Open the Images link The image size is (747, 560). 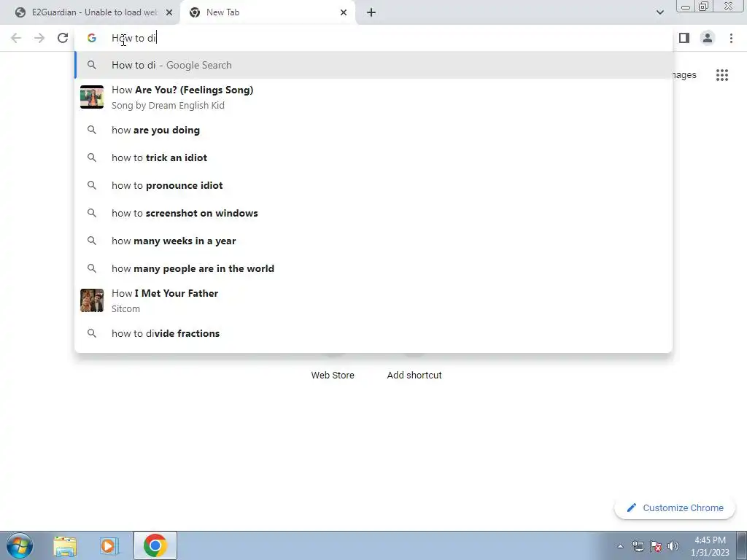pos(684,75)
